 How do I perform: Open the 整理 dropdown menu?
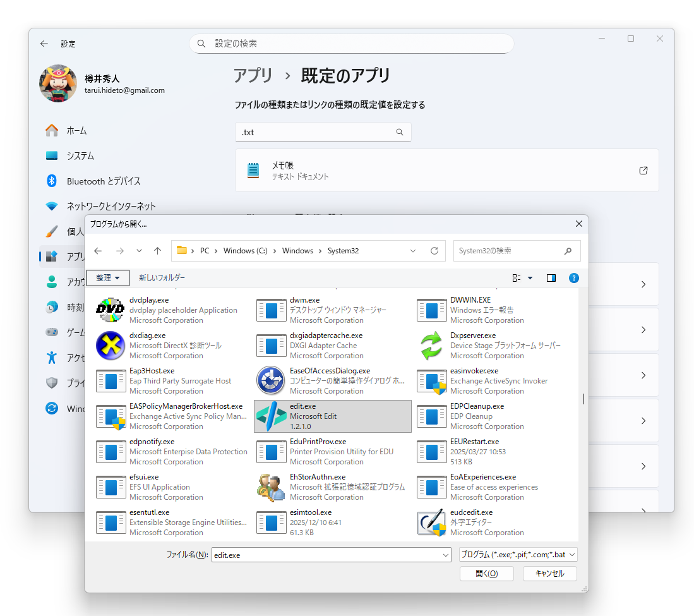click(107, 277)
